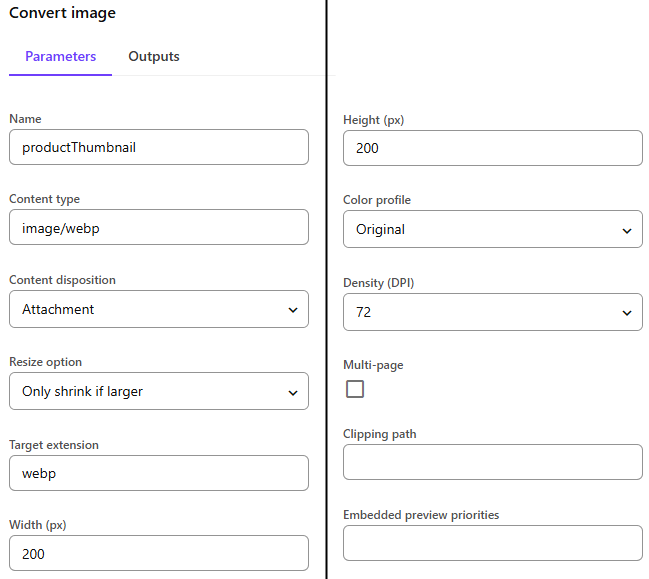
Task: Click the Target extension input field
Action: (159, 473)
